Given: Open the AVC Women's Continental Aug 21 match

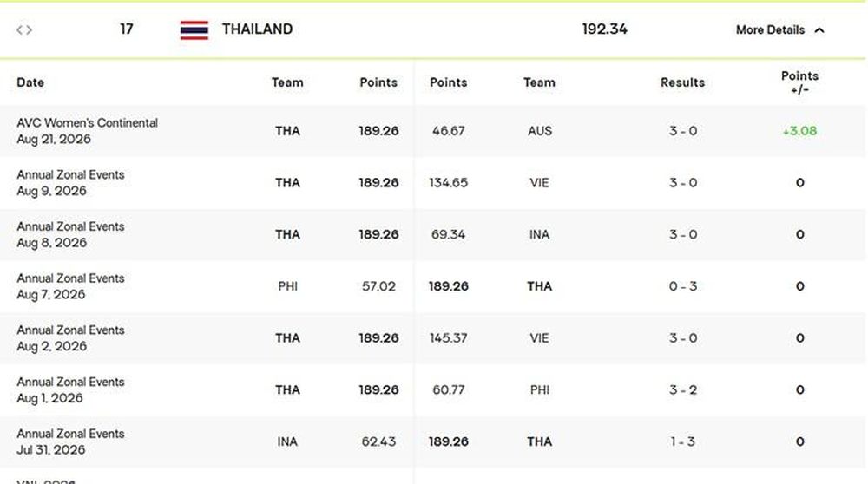Looking at the screenshot, I should point(433,131).
